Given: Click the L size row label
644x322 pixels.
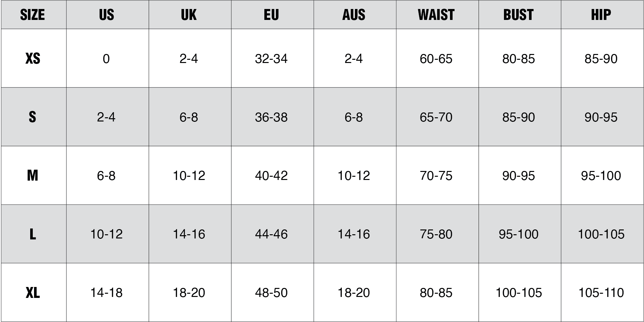Looking at the screenshot, I should pos(32,234).
